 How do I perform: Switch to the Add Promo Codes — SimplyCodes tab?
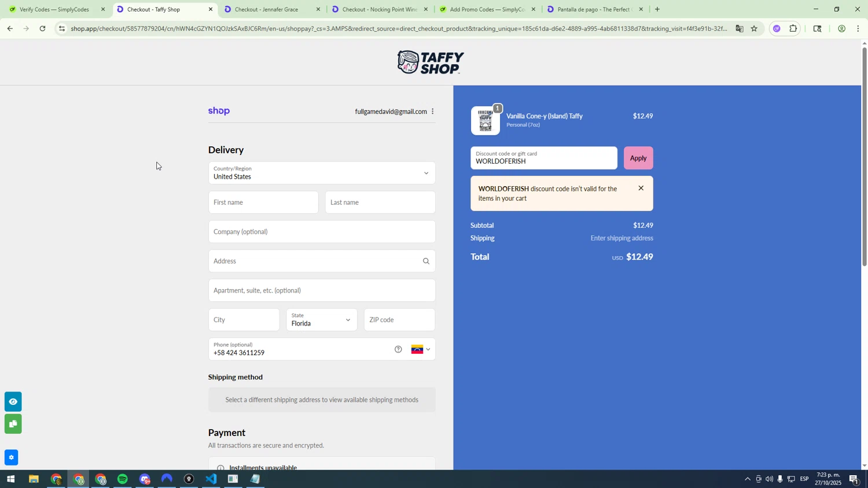click(487, 9)
